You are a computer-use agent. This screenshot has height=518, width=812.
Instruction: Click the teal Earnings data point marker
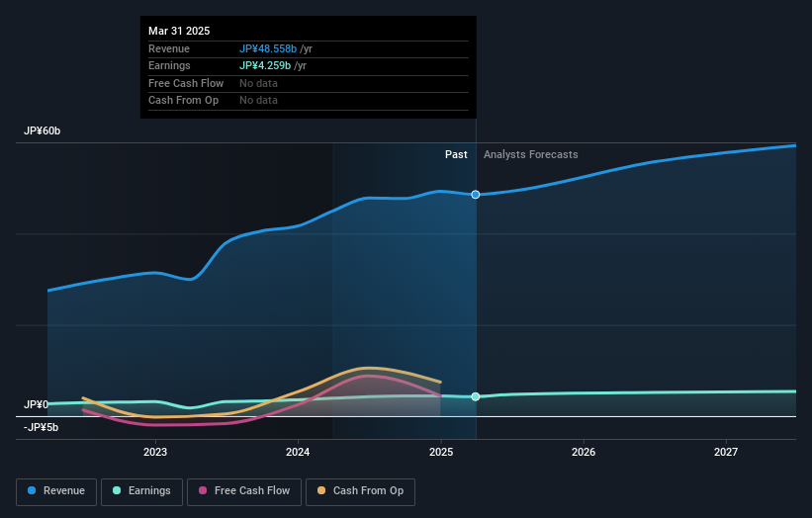(476, 397)
